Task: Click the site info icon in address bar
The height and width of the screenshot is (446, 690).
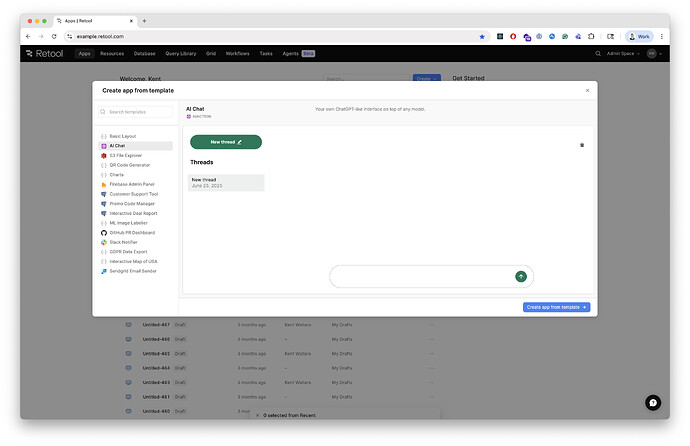Action: point(70,37)
